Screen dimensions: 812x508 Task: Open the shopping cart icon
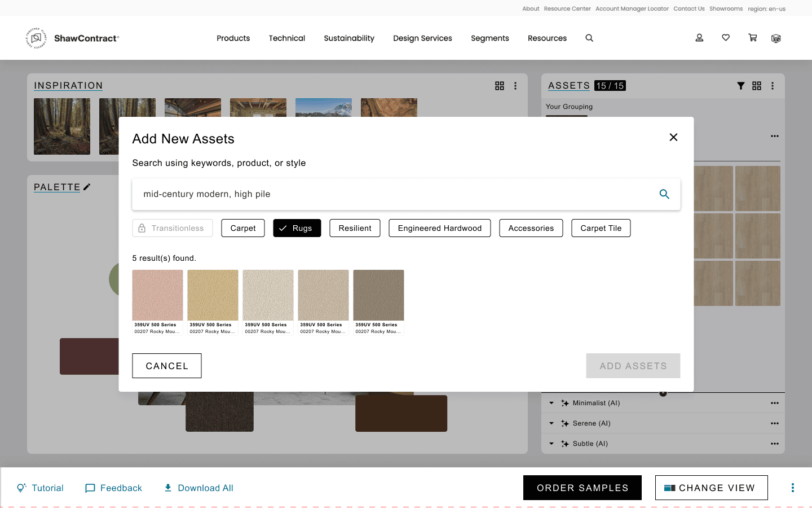tap(752, 38)
